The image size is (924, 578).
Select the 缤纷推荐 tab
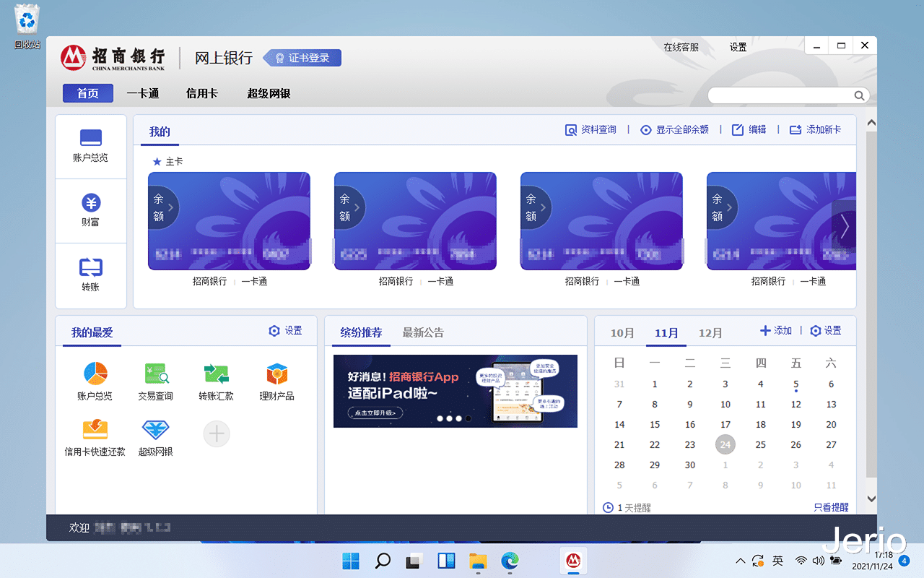click(361, 332)
